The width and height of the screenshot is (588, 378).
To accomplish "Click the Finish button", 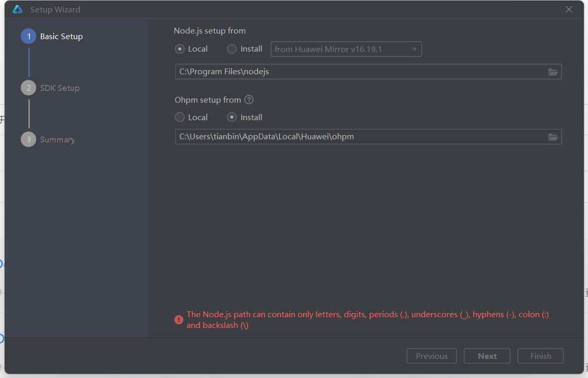I will coord(541,356).
